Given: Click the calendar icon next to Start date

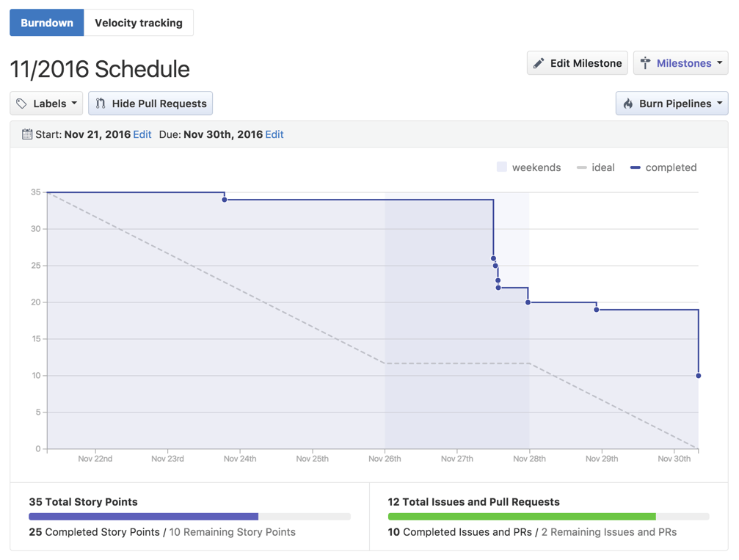Looking at the screenshot, I should pos(27,134).
